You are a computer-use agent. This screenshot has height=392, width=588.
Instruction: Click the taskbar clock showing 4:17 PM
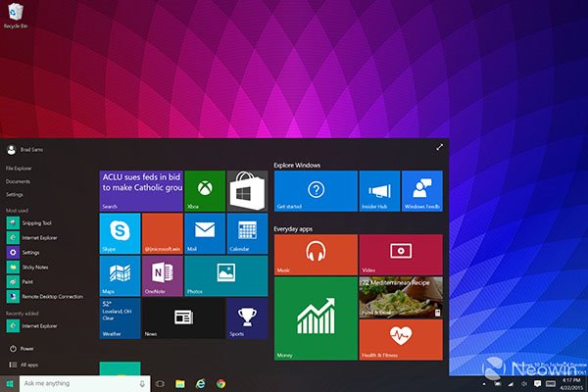click(x=572, y=384)
